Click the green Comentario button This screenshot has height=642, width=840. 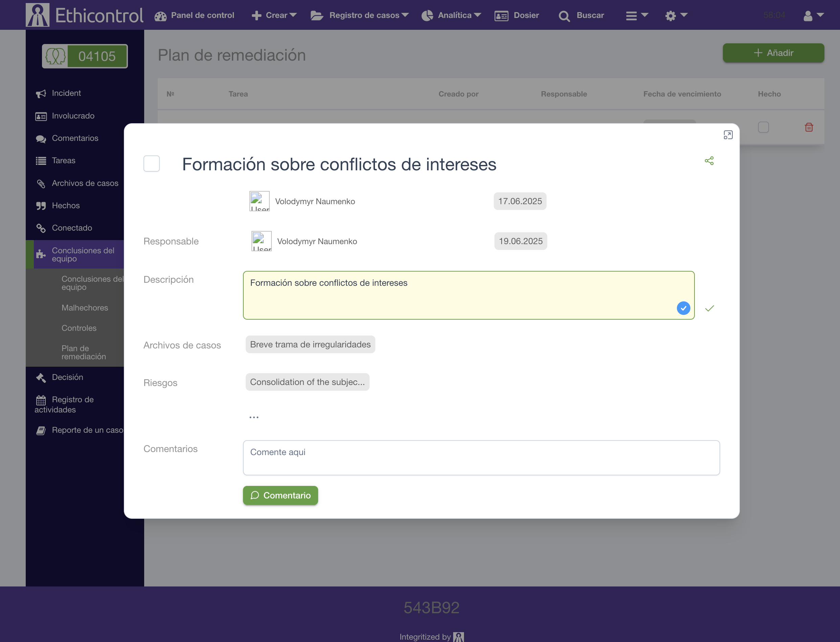coord(280,495)
